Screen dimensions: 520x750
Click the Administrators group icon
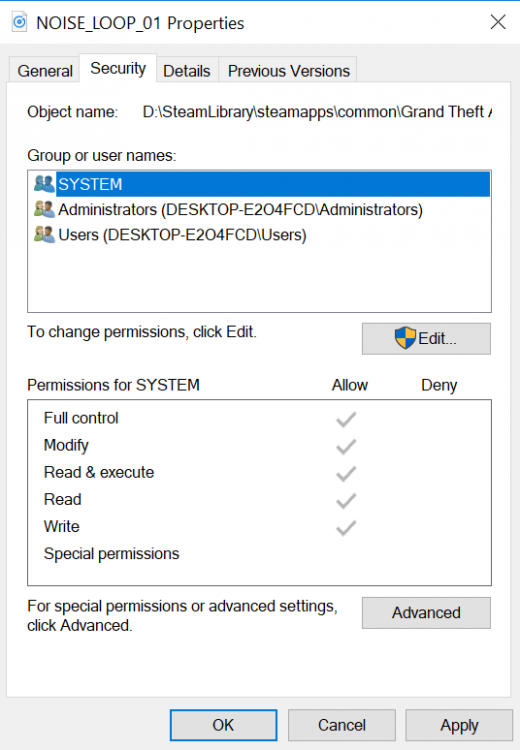coord(44,209)
